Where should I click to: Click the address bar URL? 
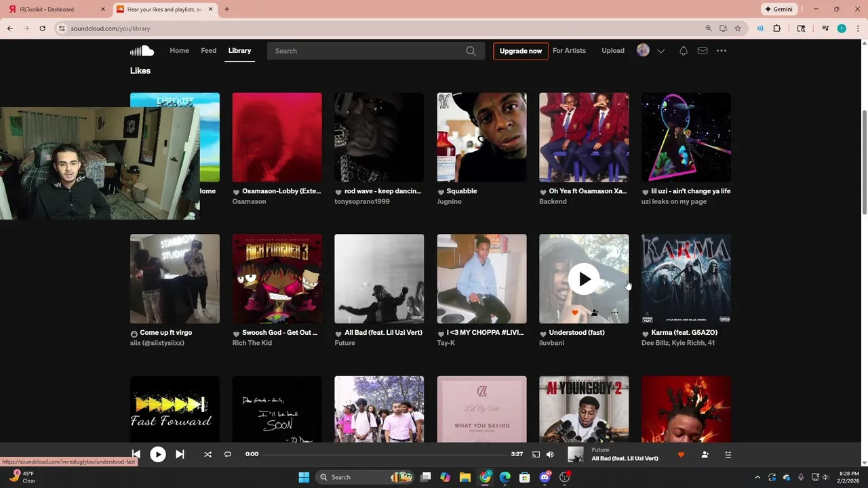click(111, 28)
